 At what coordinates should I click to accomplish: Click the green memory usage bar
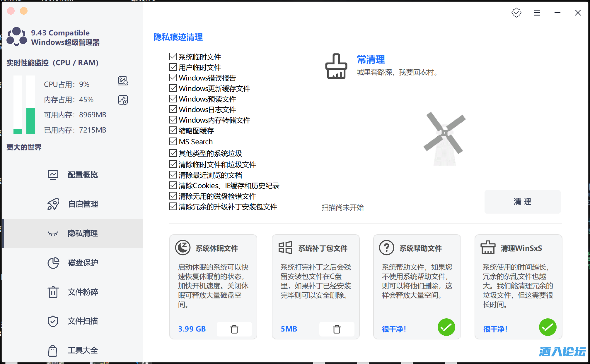point(31,121)
